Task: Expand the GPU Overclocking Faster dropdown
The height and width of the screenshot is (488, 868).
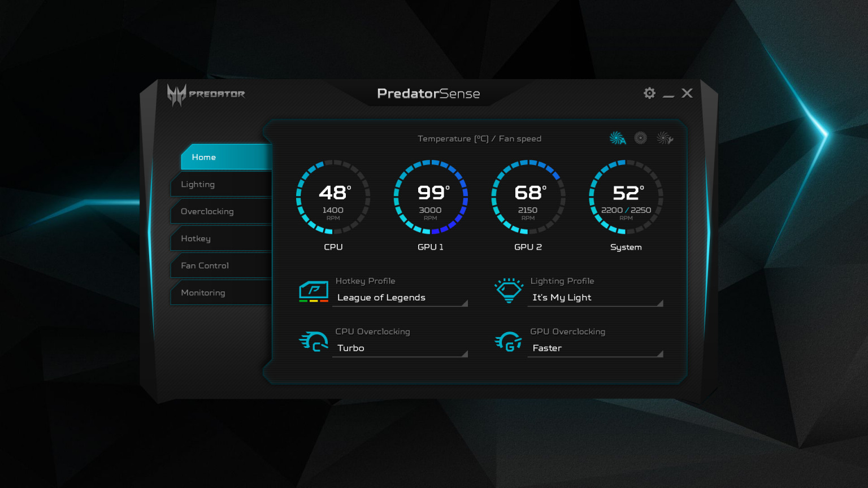Action: pyautogui.click(x=595, y=348)
